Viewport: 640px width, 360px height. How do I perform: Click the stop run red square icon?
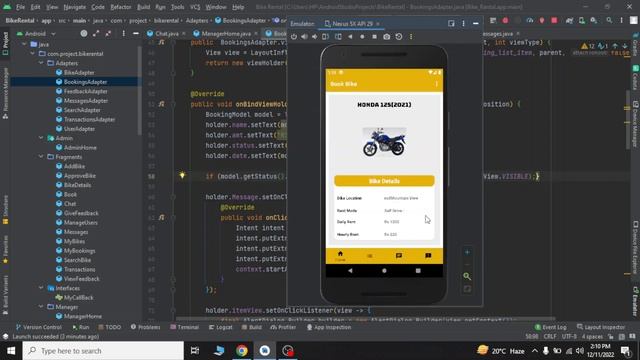pyautogui.click(x=554, y=20)
